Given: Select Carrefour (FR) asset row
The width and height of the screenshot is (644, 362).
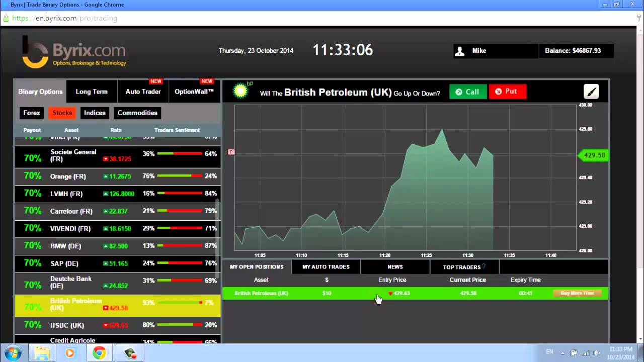Looking at the screenshot, I should [118, 211].
